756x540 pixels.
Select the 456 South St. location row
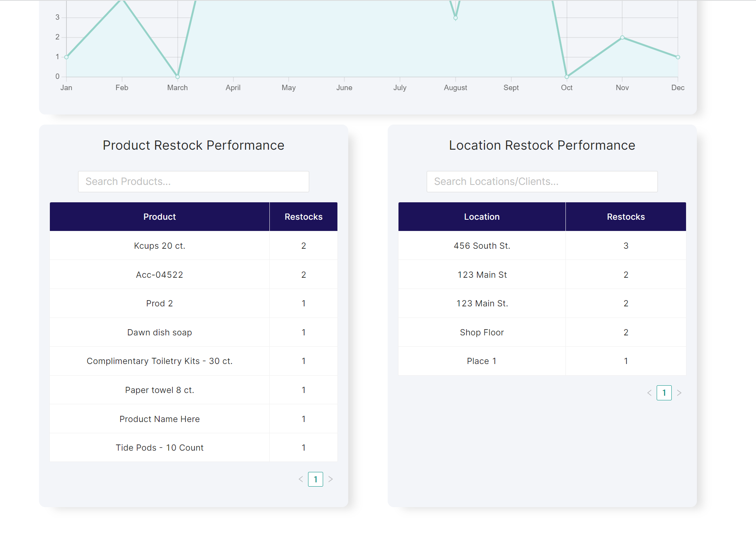[x=542, y=246]
